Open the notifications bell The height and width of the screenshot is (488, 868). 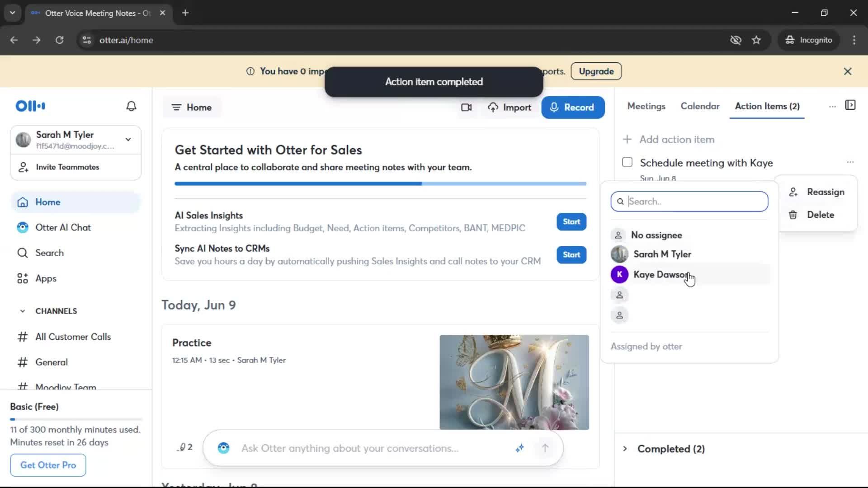(x=131, y=106)
